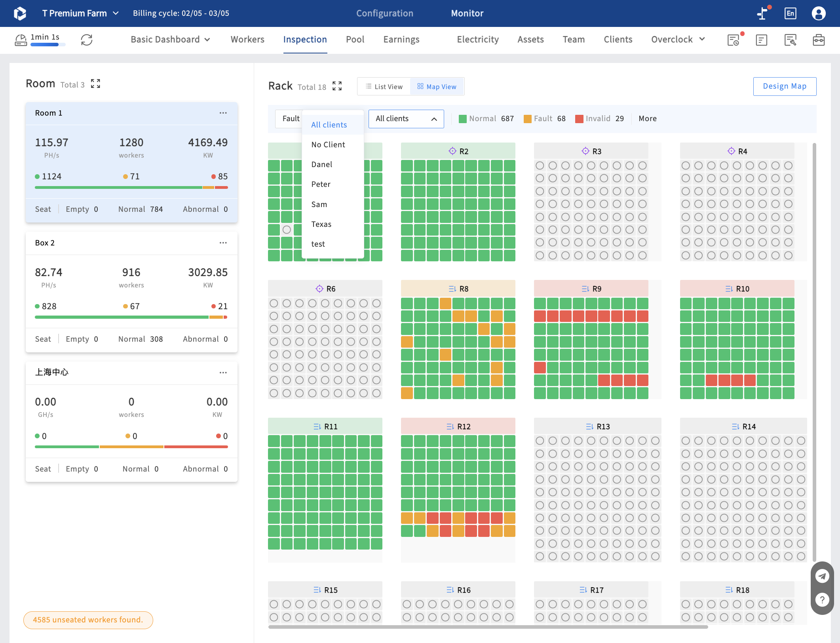Open Box 2 more options menu
Screen dimensions: 840x643
click(x=223, y=243)
